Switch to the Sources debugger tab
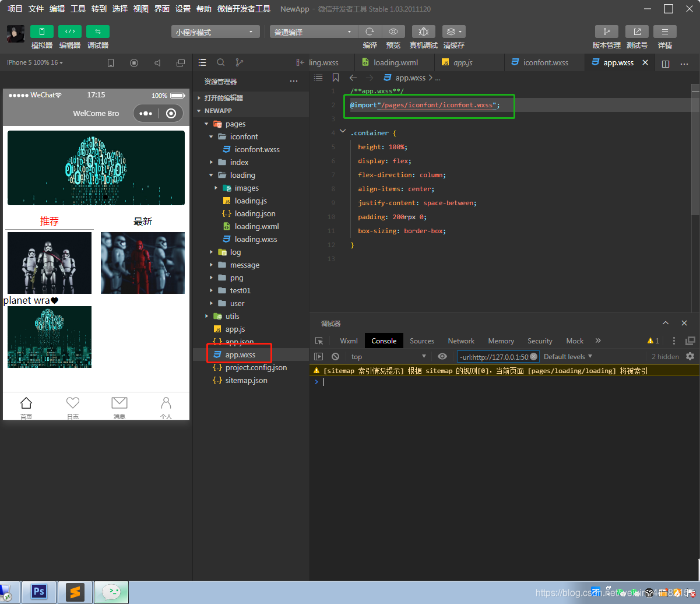This screenshot has width=700, height=604. click(422, 341)
